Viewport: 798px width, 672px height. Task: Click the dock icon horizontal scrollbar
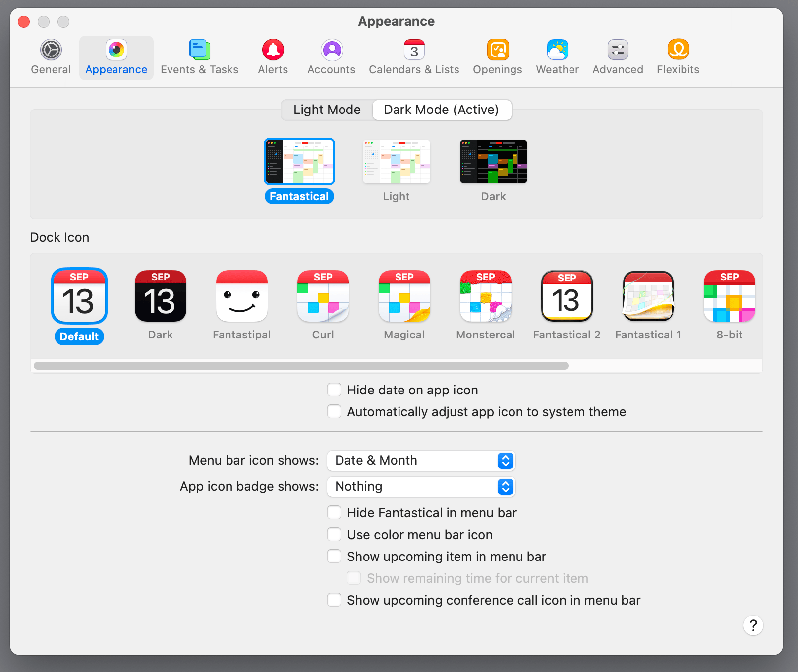point(301,366)
